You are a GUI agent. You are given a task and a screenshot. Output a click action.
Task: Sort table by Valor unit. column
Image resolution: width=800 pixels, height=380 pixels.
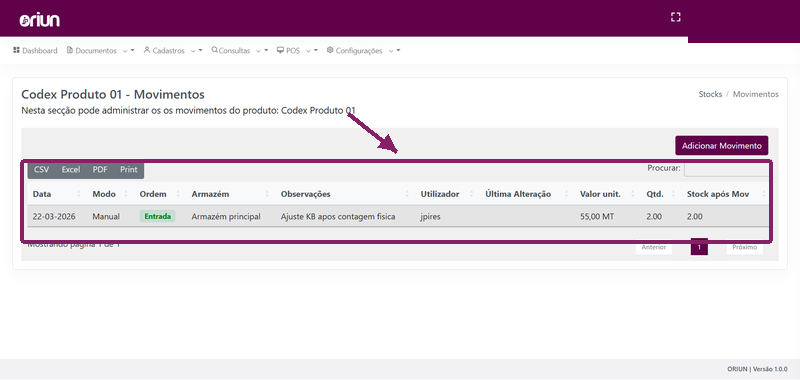coord(608,194)
